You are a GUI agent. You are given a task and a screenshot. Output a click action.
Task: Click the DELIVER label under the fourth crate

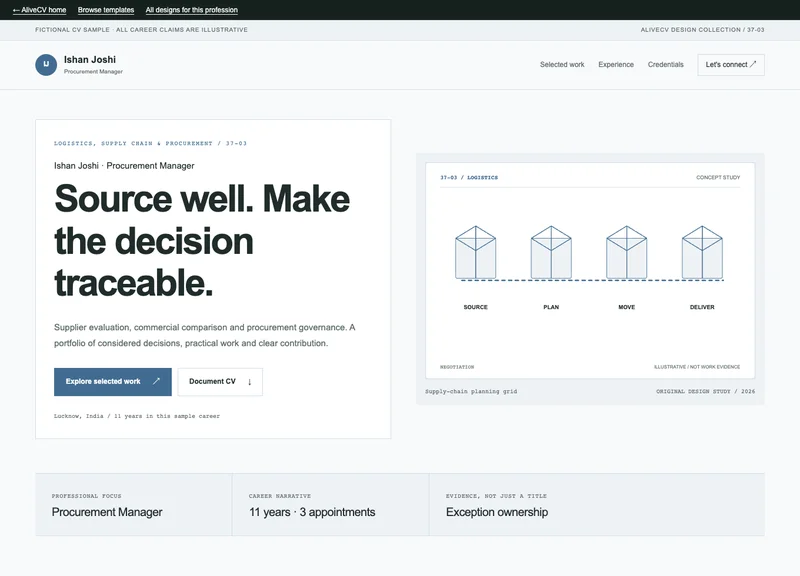pyautogui.click(x=702, y=307)
